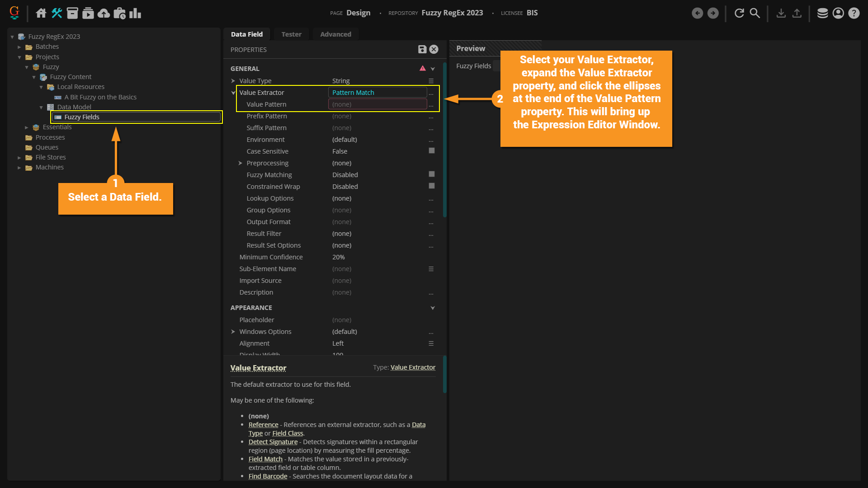Click the help question mark icon
The height and width of the screenshot is (488, 868).
[854, 13]
